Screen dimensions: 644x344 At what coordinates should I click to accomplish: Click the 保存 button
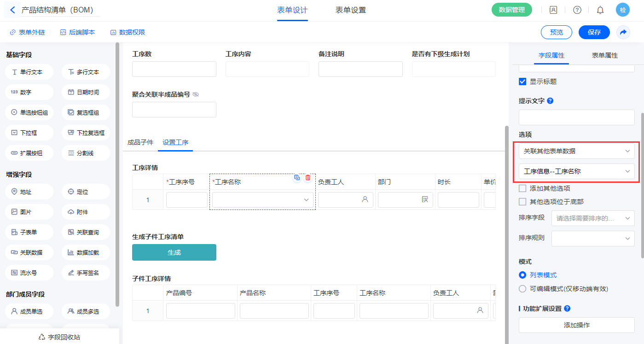tap(594, 32)
